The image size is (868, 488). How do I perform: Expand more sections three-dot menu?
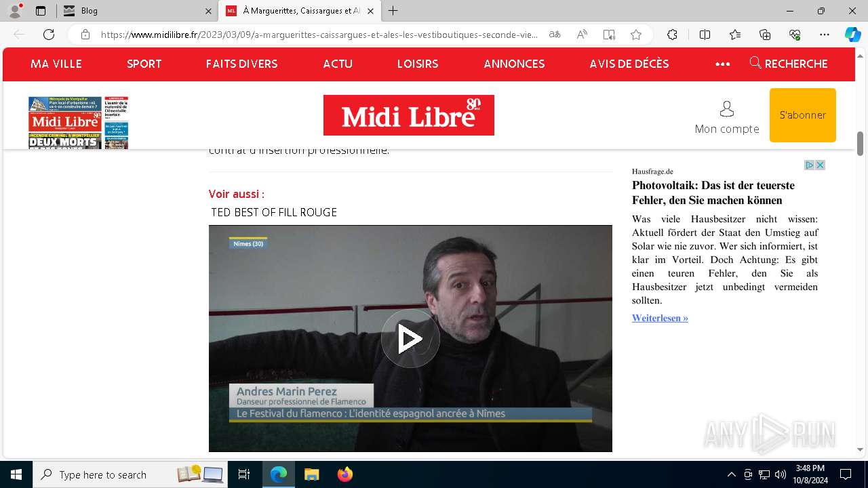[723, 64]
